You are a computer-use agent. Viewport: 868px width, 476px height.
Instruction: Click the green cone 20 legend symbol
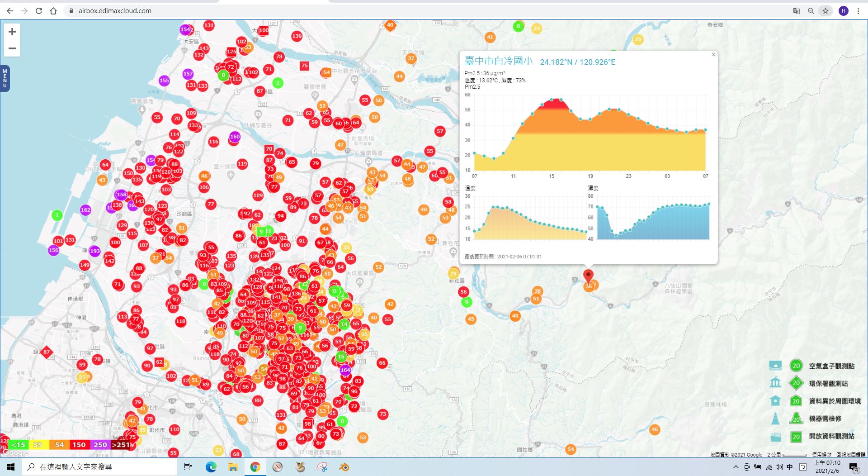point(796,419)
